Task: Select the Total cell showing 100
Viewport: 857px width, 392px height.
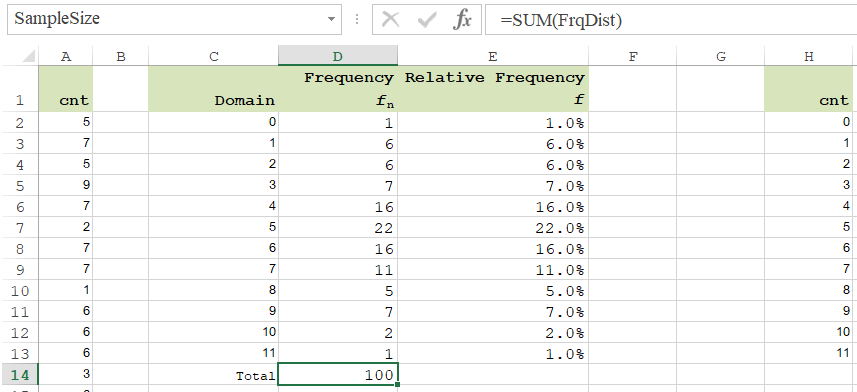Action: point(338,375)
